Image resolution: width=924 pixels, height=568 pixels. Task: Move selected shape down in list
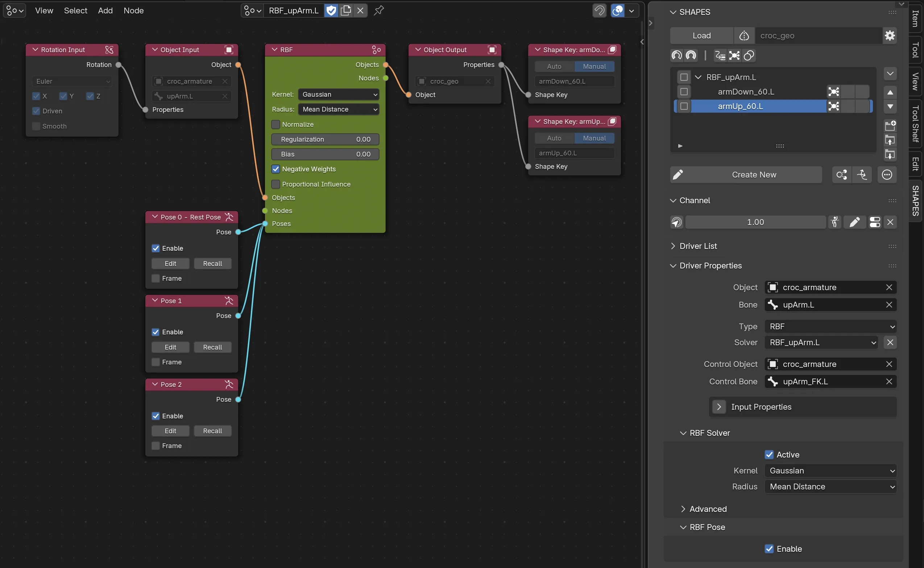[x=890, y=107]
